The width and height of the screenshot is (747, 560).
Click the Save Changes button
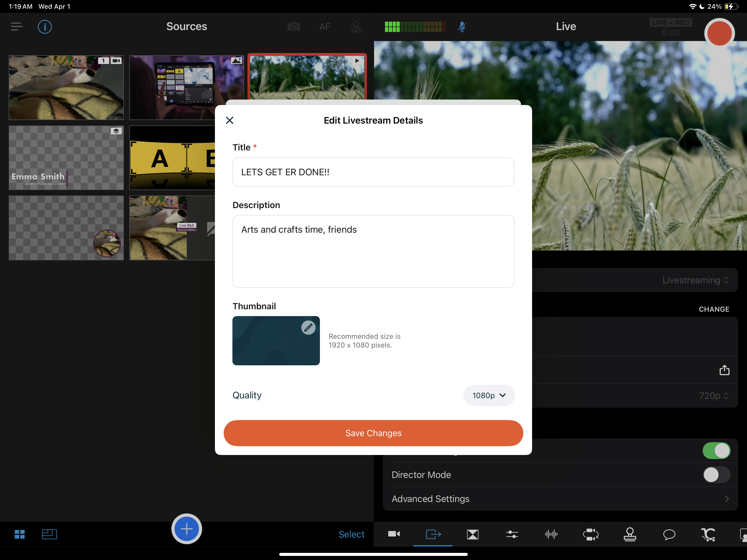click(373, 433)
